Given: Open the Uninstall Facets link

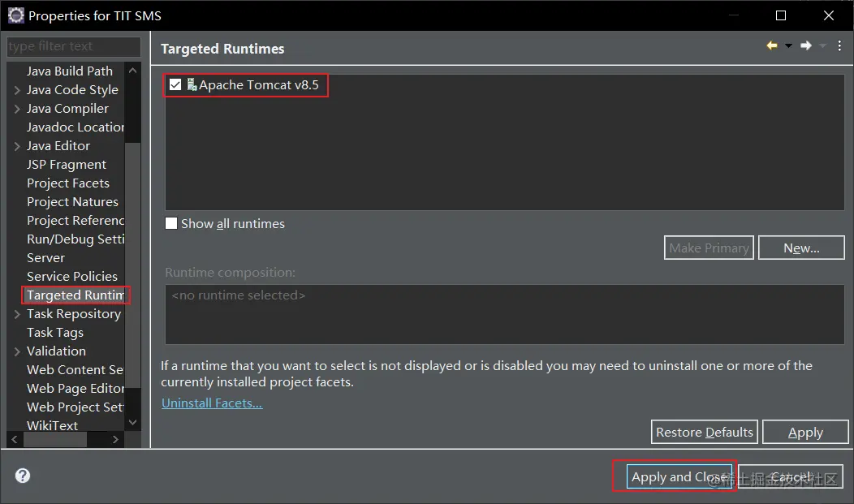Looking at the screenshot, I should pos(212,403).
